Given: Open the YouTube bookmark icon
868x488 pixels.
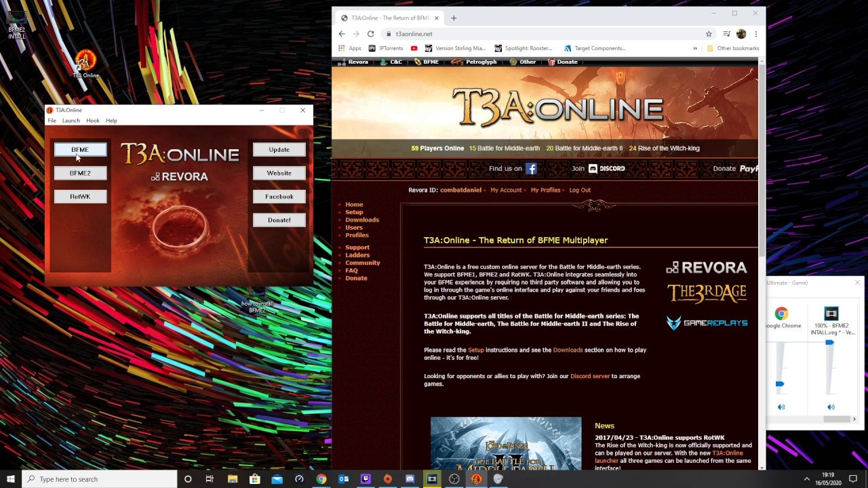Looking at the screenshot, I should click(x=414, y=48).
